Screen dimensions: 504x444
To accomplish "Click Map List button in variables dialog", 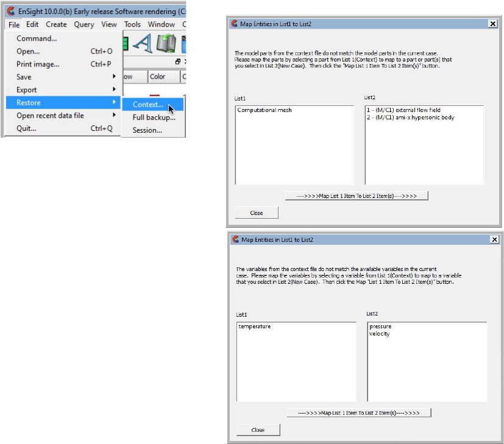I will (359, 413).
